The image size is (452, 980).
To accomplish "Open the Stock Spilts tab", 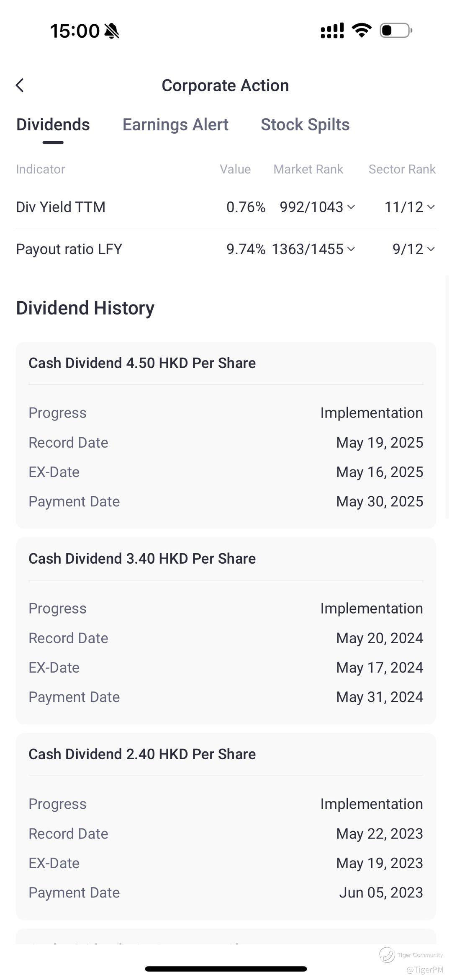I will [305, 125].
